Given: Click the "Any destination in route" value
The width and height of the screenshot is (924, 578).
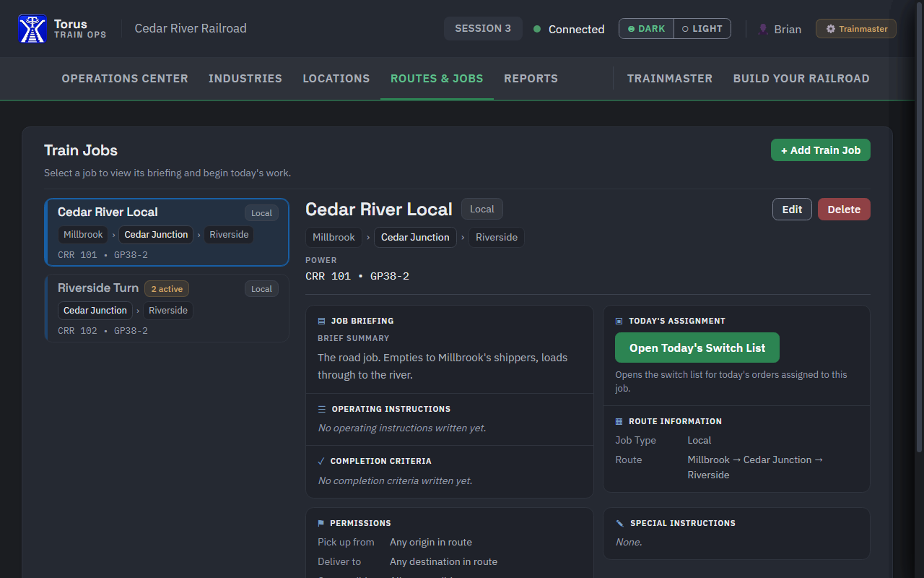Looking at the screenshot, I should (x=443, y=561).
